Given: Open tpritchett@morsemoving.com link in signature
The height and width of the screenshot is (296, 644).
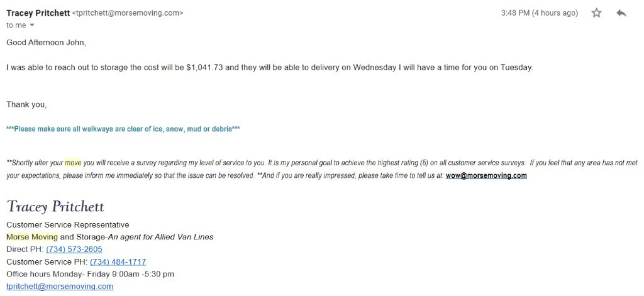Looking at the screenshot, I should [60, 286].
